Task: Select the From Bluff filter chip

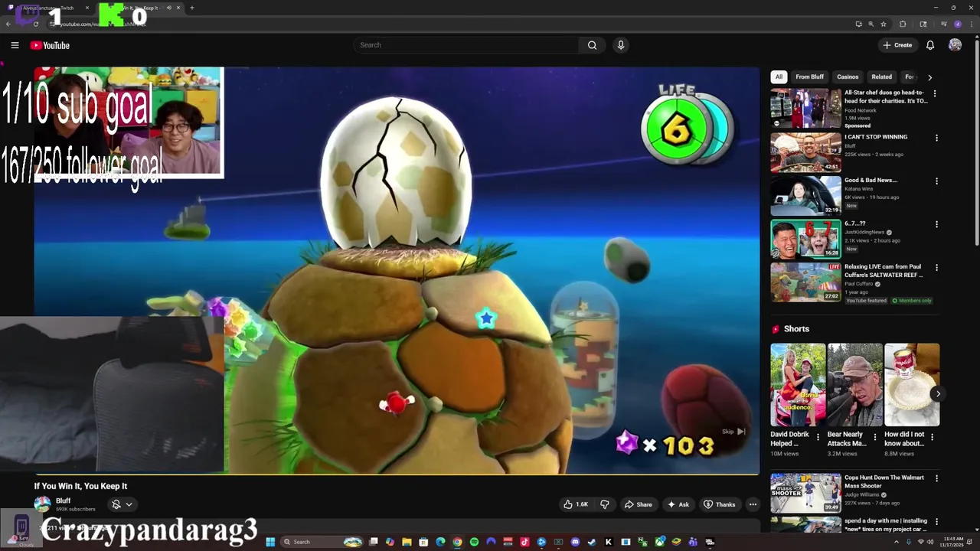Action: 809,77
